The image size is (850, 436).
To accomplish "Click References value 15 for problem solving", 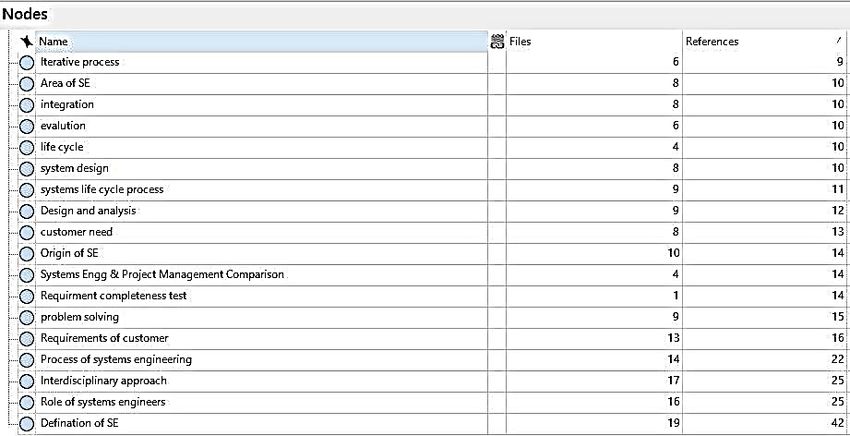I will tap(838, 317).
